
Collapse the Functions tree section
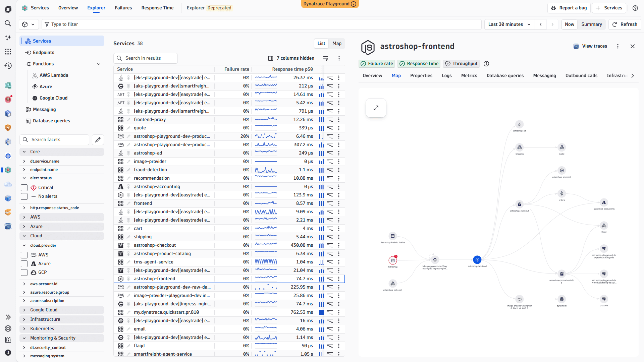tap(99, 64)
